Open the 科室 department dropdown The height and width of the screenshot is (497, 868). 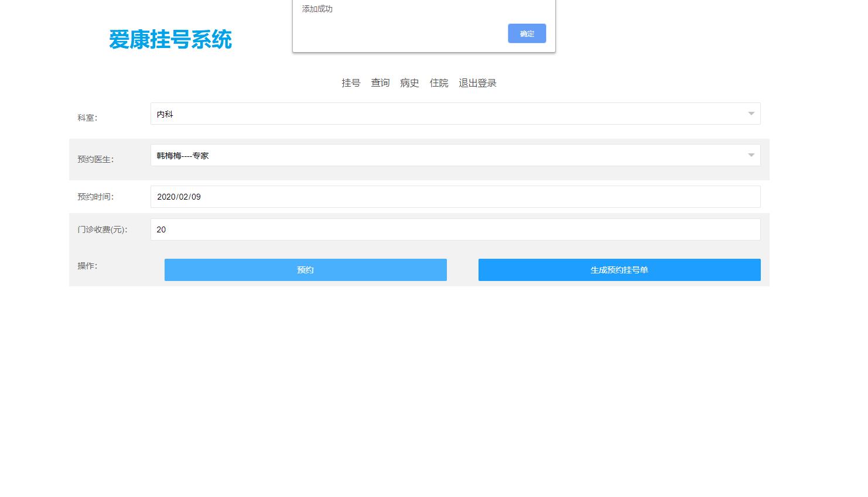(456, 114)
